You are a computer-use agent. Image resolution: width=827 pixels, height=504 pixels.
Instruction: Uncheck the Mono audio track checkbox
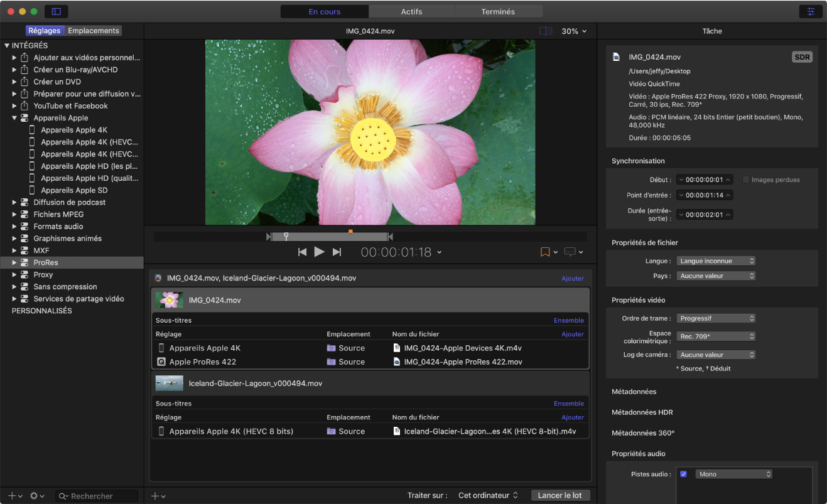[x=683, y=474]
